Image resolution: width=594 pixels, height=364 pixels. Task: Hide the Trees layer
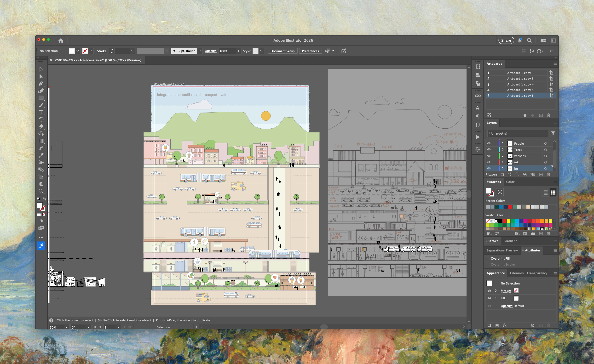pos(489,150)
